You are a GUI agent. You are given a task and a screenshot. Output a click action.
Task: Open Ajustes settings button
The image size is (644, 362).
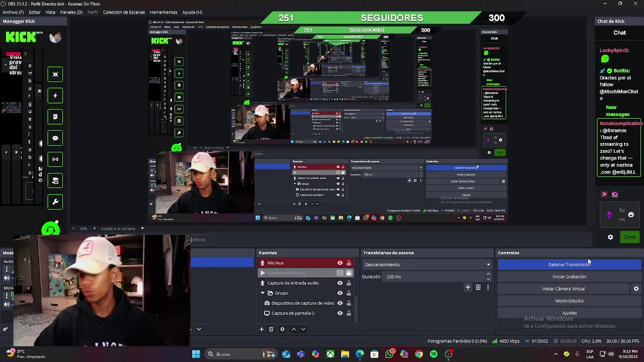(570, 313)
